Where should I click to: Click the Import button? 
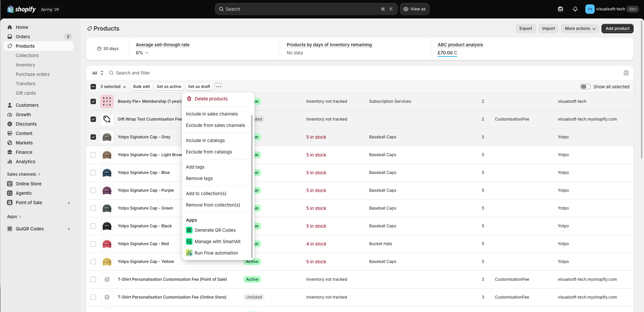point(548,29)
